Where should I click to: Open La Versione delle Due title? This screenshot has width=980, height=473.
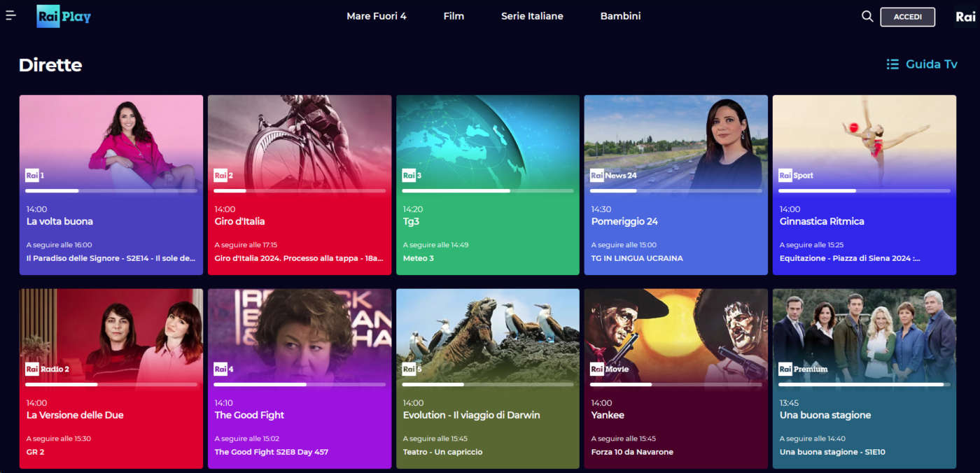tap(75, 416)
